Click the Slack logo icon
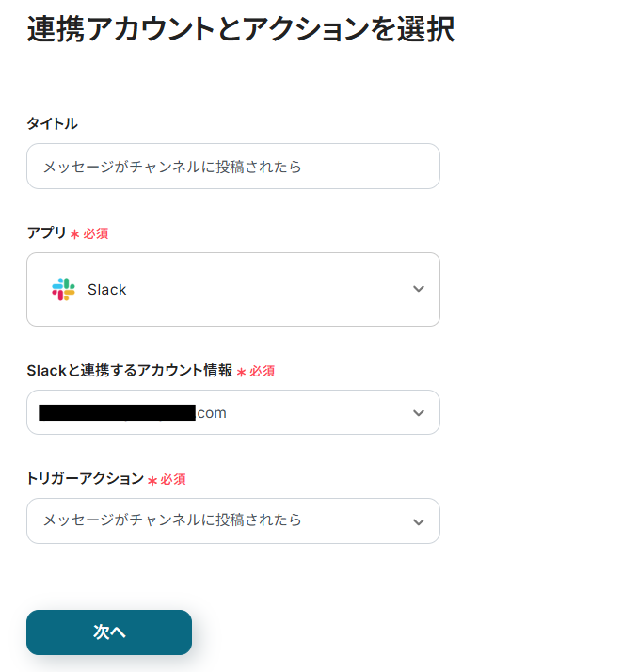 (x=63, y=289)
